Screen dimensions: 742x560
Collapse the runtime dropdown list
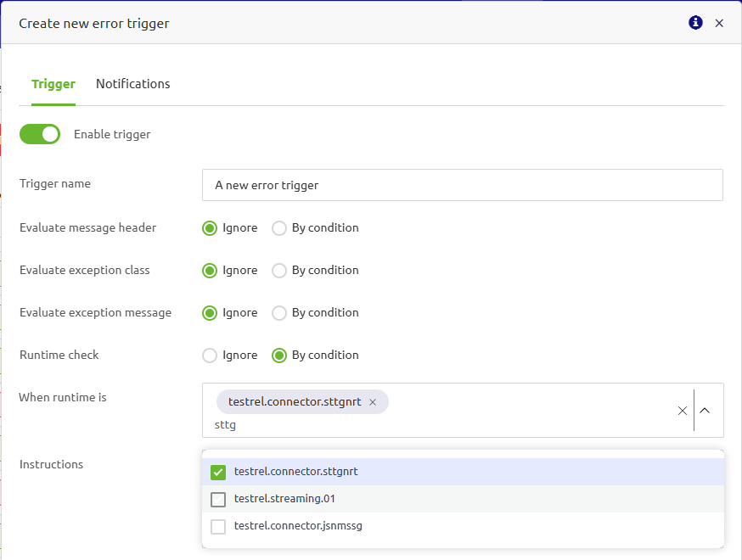[x=705, y=411]
